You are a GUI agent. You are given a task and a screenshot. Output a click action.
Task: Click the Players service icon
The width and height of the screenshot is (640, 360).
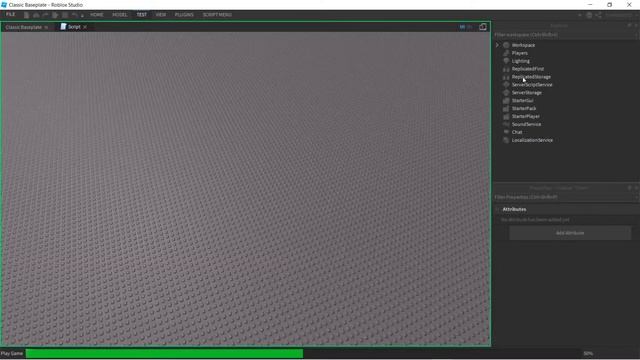(x=506, y=53)
